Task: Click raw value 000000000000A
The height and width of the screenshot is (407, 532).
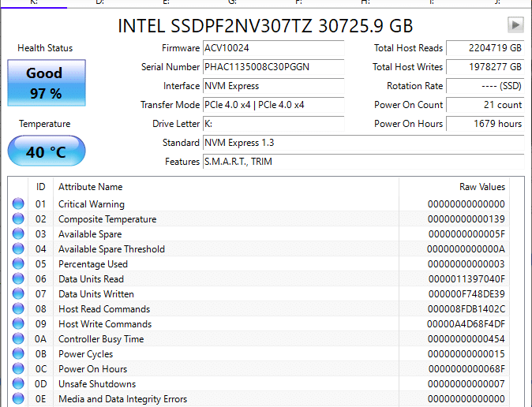Action: click(466, 249)
